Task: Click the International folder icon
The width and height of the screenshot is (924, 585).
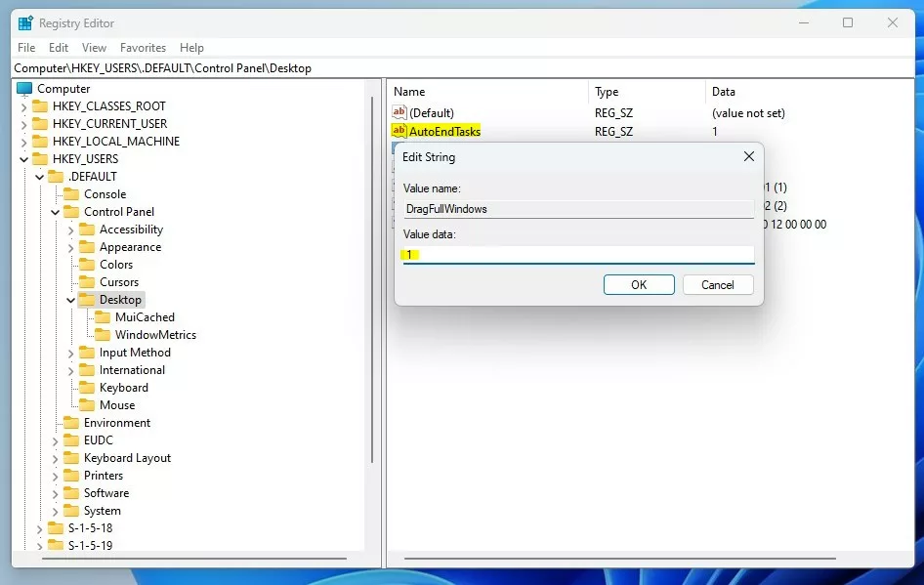Action: (87, 370)
